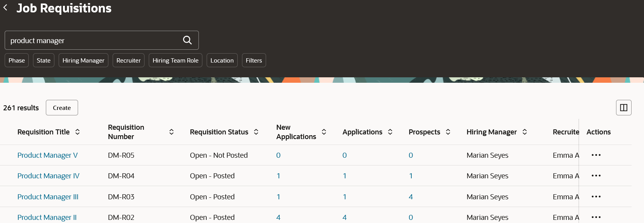Open the Recruiter filter chip

click(129, 60)
